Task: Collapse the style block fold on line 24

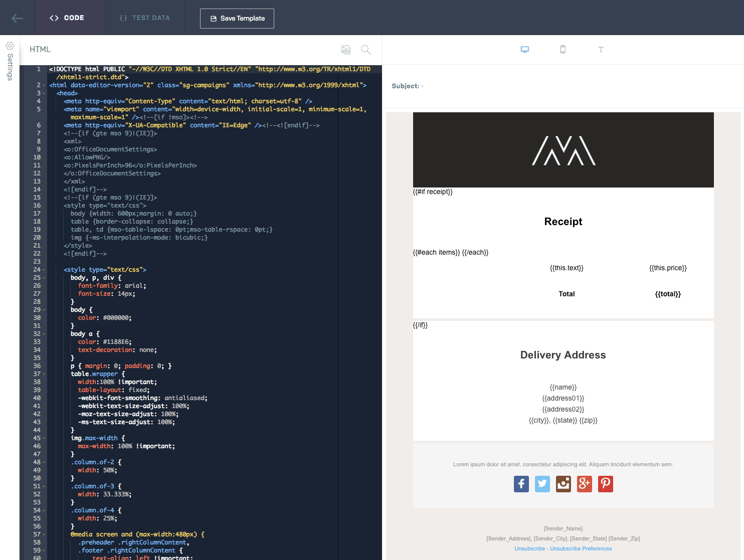Action: click(44, 270)
